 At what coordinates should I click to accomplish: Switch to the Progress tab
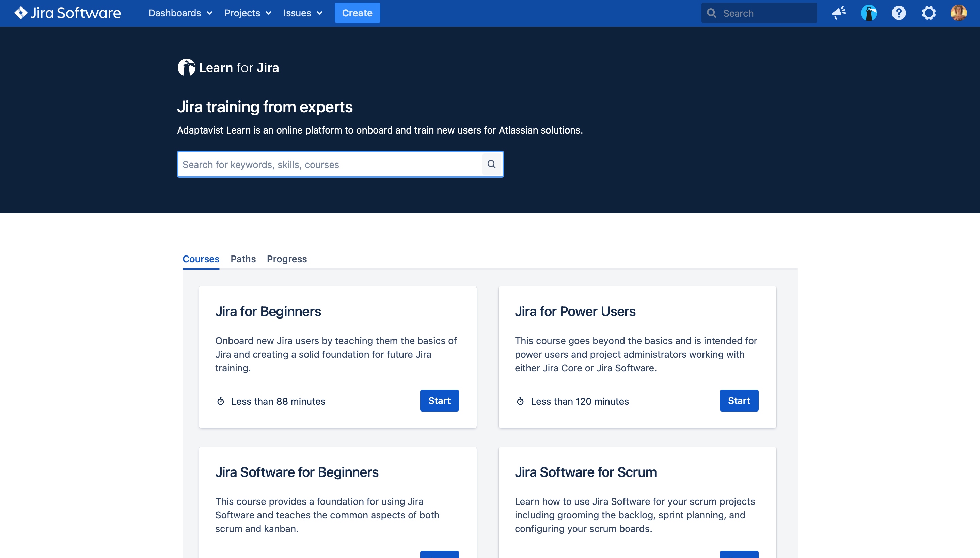[287, 259]
